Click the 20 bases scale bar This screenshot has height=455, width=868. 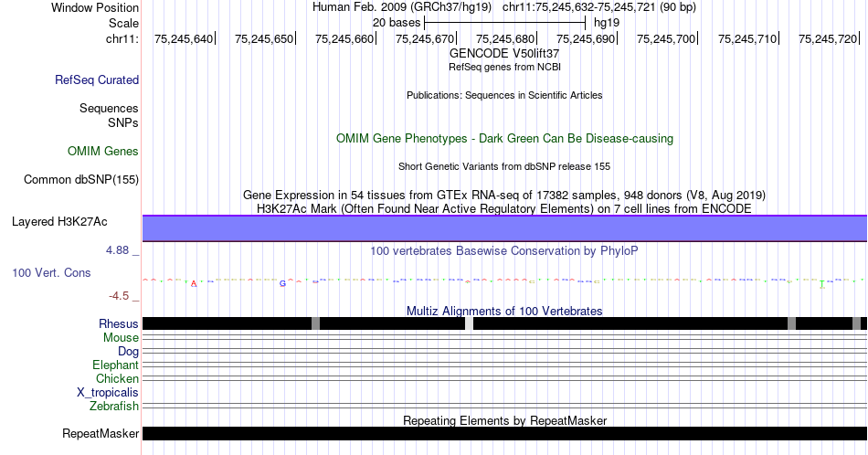[x=504, y=23]
